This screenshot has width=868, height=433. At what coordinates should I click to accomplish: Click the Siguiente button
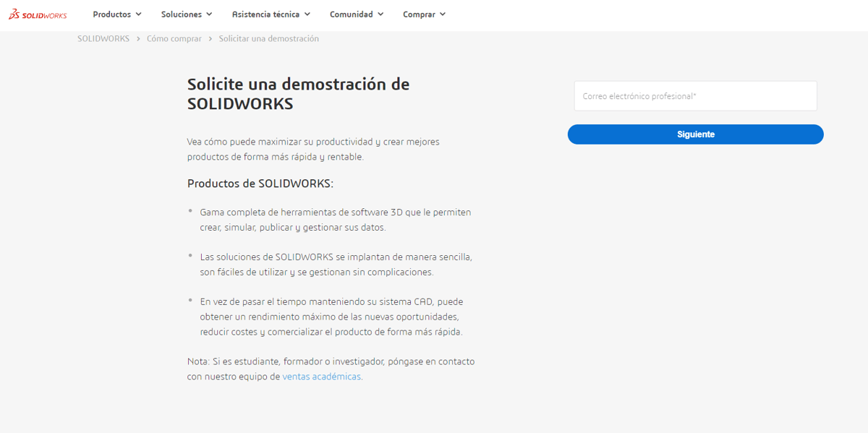(695, 134)
